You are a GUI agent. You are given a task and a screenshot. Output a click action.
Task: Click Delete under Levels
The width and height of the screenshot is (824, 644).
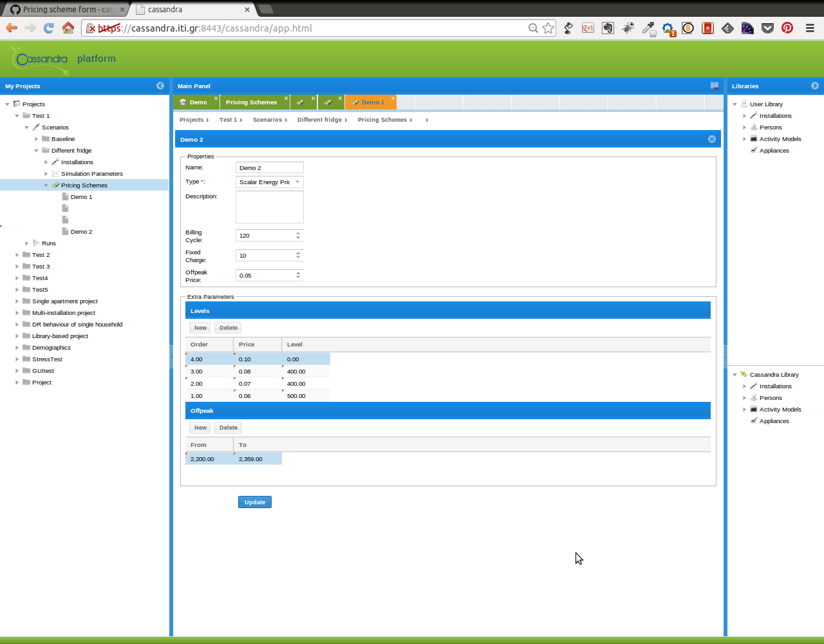coord(228,328)
